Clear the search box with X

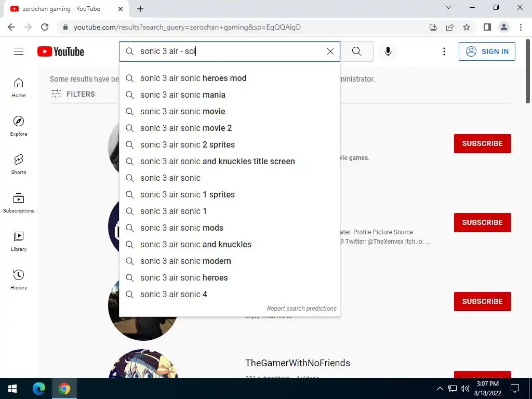point(330,51)
